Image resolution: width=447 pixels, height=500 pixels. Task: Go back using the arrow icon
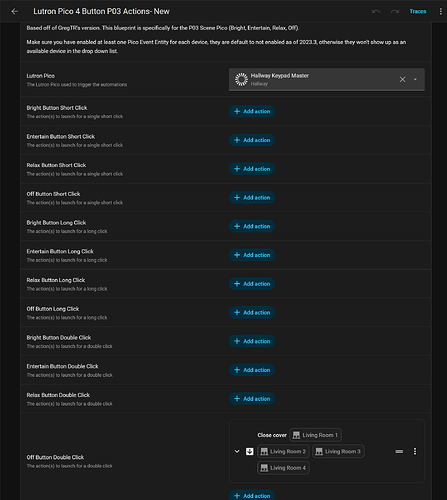click(14, 11)
